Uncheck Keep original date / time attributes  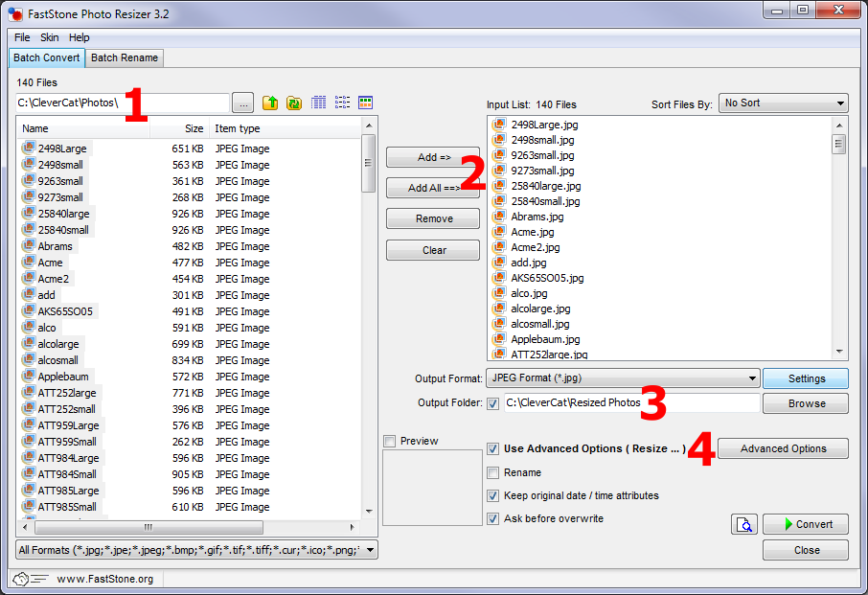point(493,495)
